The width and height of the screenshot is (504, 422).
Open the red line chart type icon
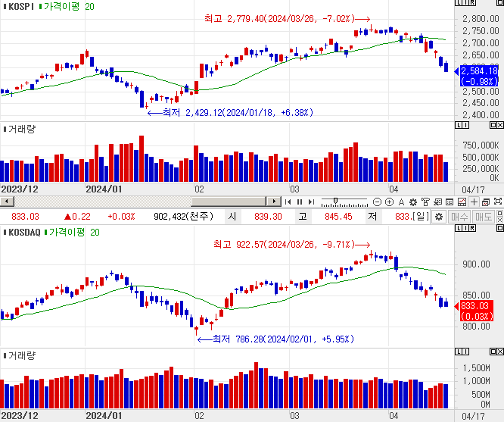pyautogui.click(x=462, y=202)
